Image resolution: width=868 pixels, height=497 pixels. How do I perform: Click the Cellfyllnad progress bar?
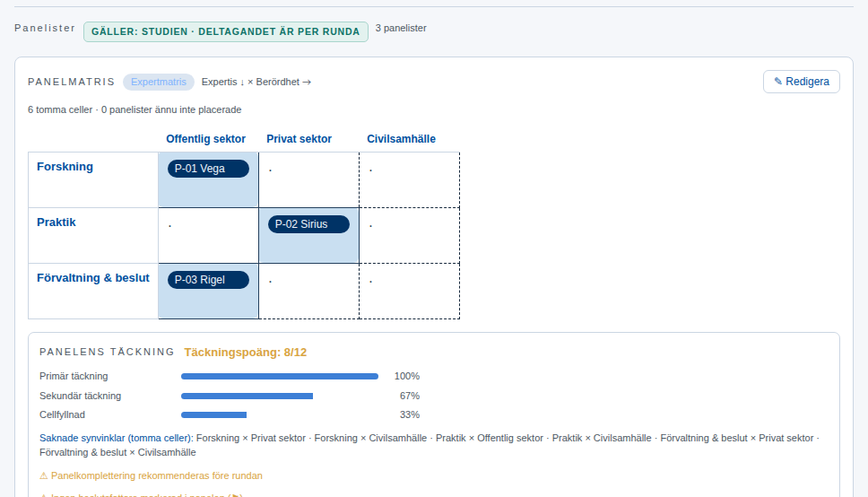point(280,415)
